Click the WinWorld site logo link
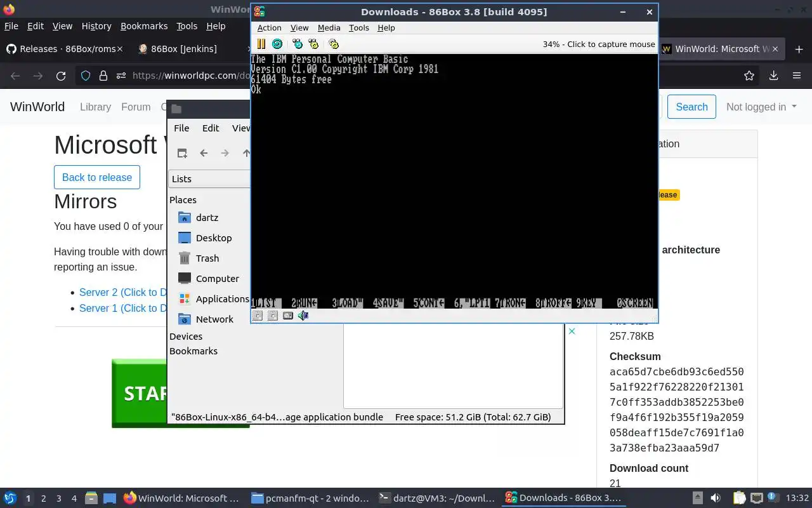The image size is (812, 508). (x=37, y=107)
